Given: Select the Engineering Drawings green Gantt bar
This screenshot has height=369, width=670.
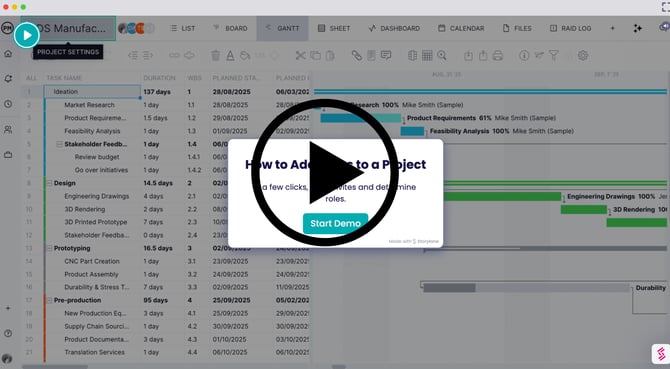Looking at the screenshot, I should click(x=502, y=196).
